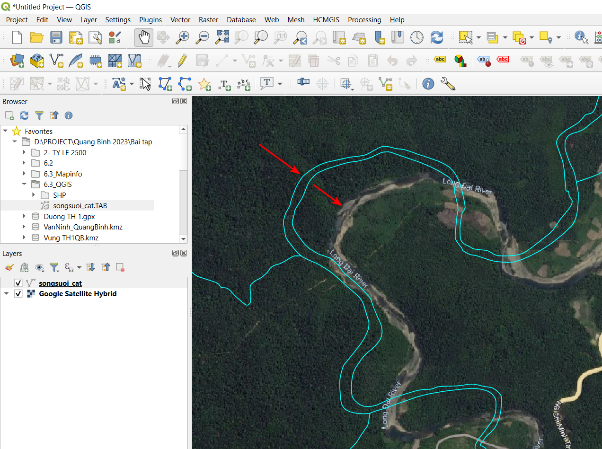The height and width of the screenshot is (449, 602).
Task: Expand the VanNinh_QuangBinh.kmz item
Action: 24,227
